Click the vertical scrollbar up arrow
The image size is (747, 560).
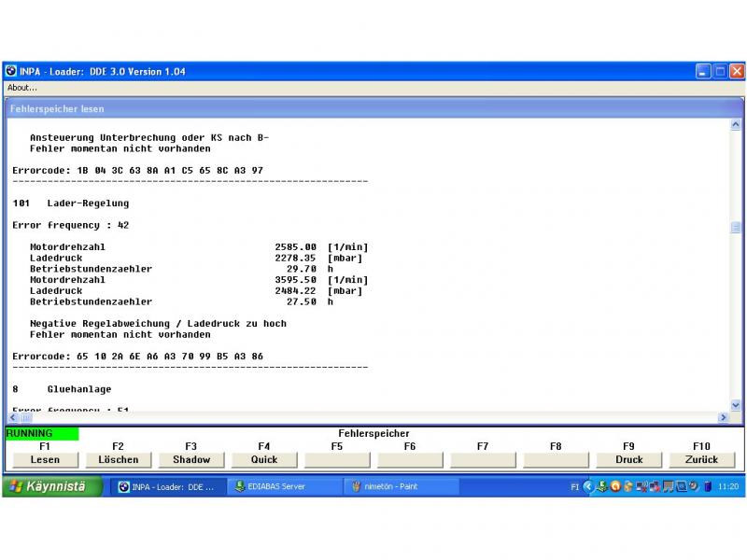tap(735, 124)
